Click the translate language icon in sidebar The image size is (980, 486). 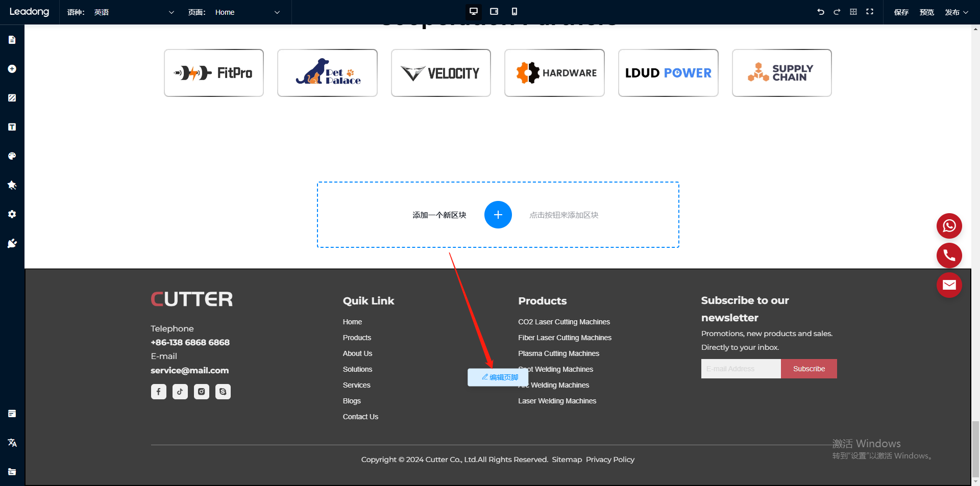coord(12,443)
